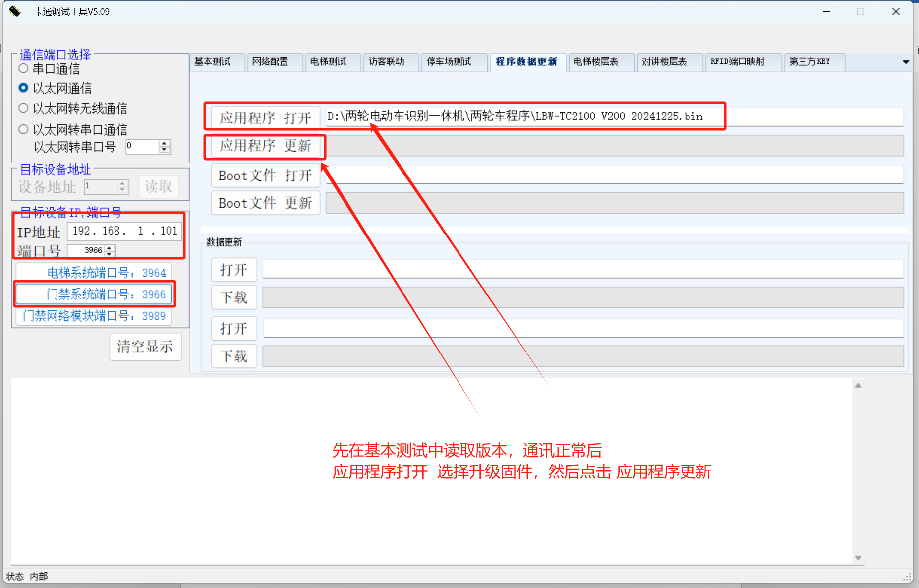The height and width of the screenshot is (588, 919).
Task: Click Boot文件 打开 button
Action: (x=265, y=176)
